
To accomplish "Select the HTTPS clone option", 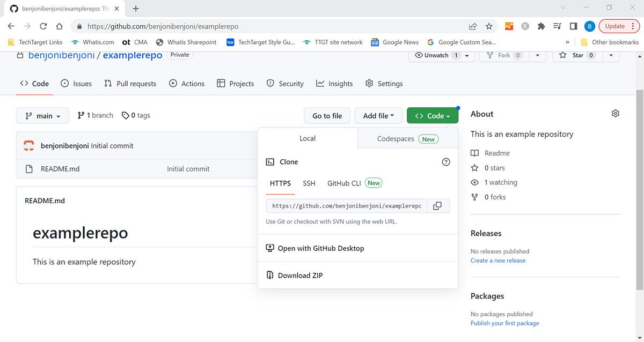I will tap(280, 183).
